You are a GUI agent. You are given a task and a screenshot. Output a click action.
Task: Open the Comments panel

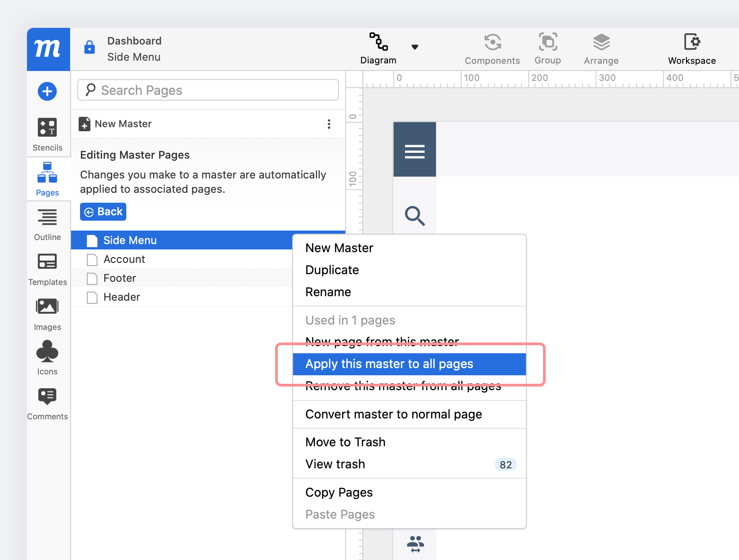click(x=47, y=403)
